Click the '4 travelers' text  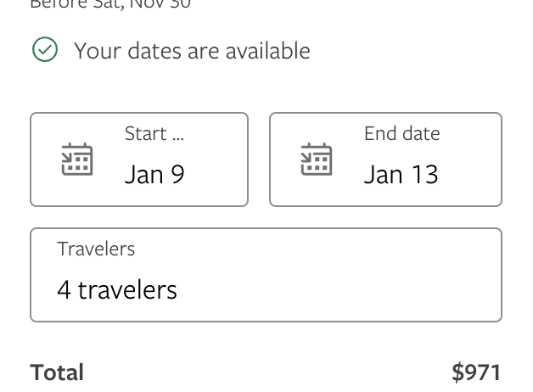click(x=117, y=290)
